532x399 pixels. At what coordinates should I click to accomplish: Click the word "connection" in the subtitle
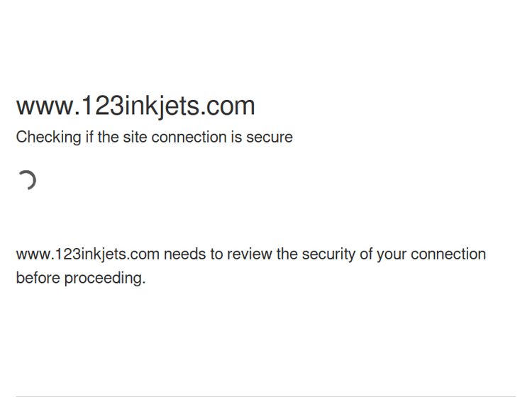point(188,137)
